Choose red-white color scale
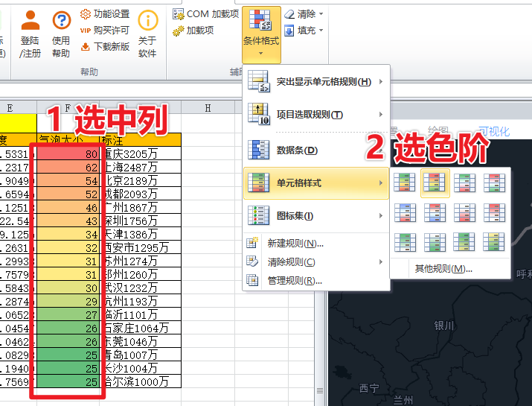Screen dimensions: 532x406 [x=494, y=212]
